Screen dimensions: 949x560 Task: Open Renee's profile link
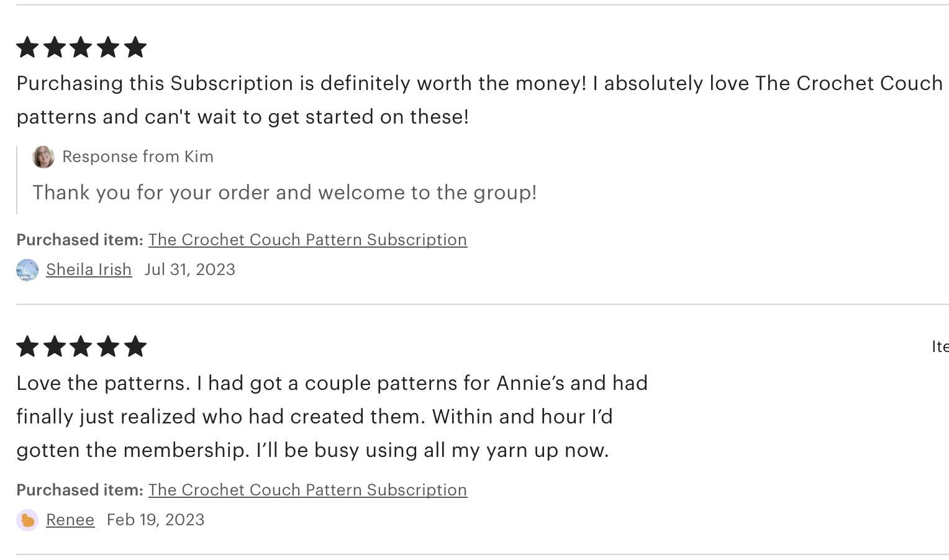[x=70, y=520]
